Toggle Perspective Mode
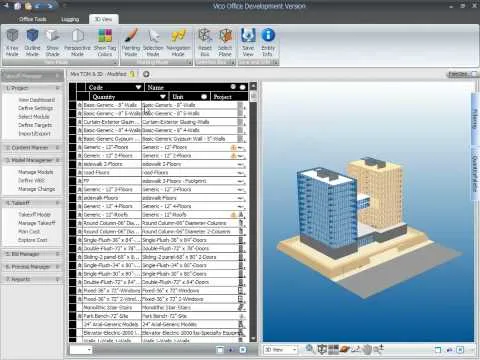This screenshot has height=360, width=480. (x=77, y=42)
